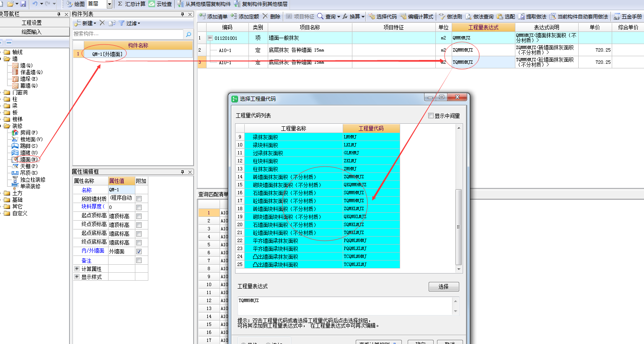This screenshot has height=344, width=644.
Task: Toggle the 终点顶标高 附加 checkbox
Action: point(139,225)
